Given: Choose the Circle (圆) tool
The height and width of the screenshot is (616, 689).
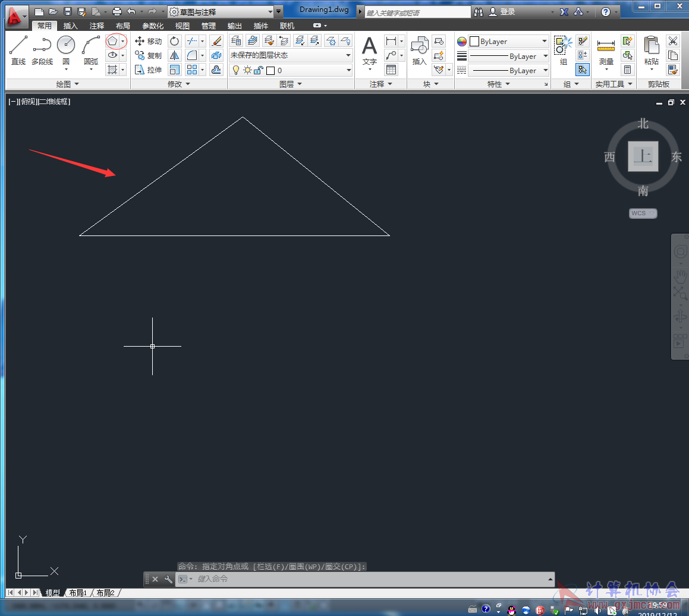Looking at the screenshot, I should coord(66,49).
